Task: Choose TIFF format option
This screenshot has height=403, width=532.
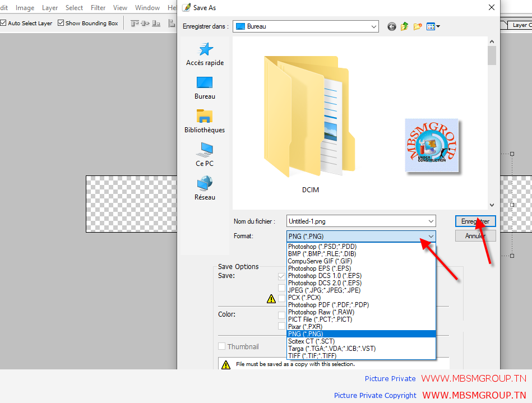Action: click(361, 356)
